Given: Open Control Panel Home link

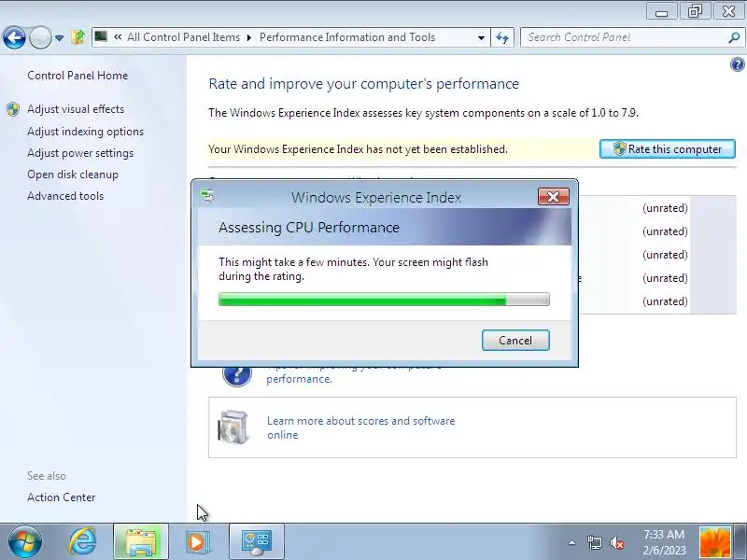Looking at the screenshot, I should point(78,76).
